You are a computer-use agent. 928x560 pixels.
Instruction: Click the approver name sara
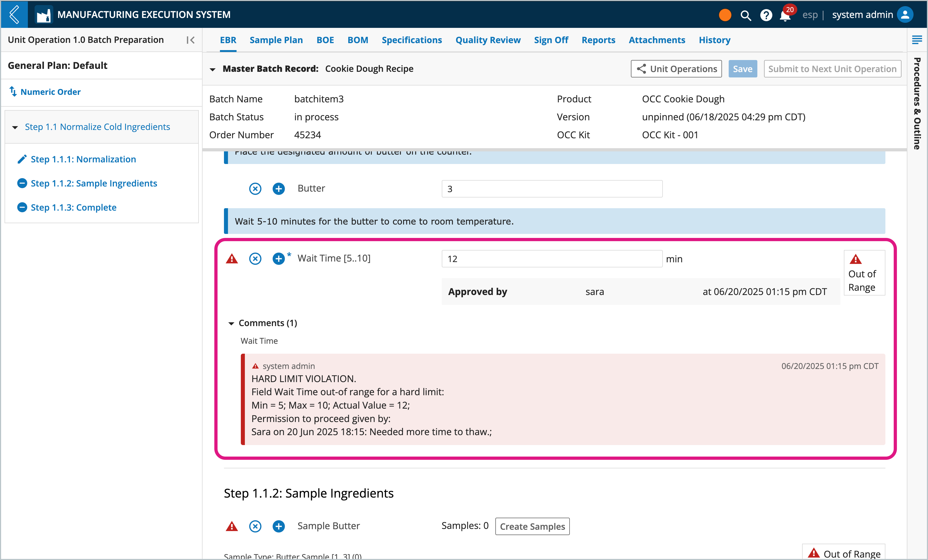595,292
